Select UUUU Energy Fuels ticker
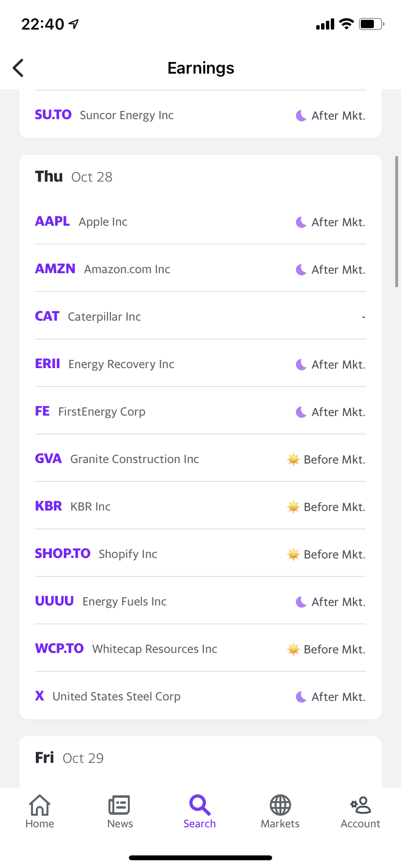This screenshot has width=401, height=868. click(x=54, y=601)
